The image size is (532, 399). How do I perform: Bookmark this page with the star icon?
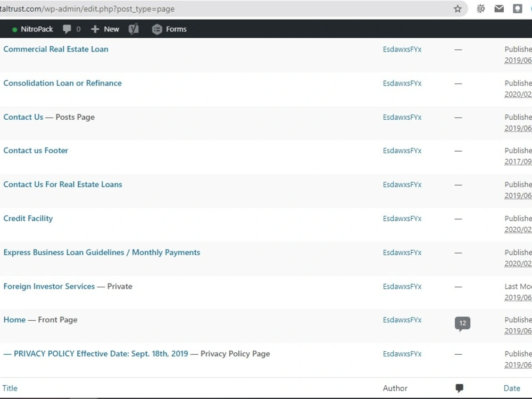coord(458,9)
